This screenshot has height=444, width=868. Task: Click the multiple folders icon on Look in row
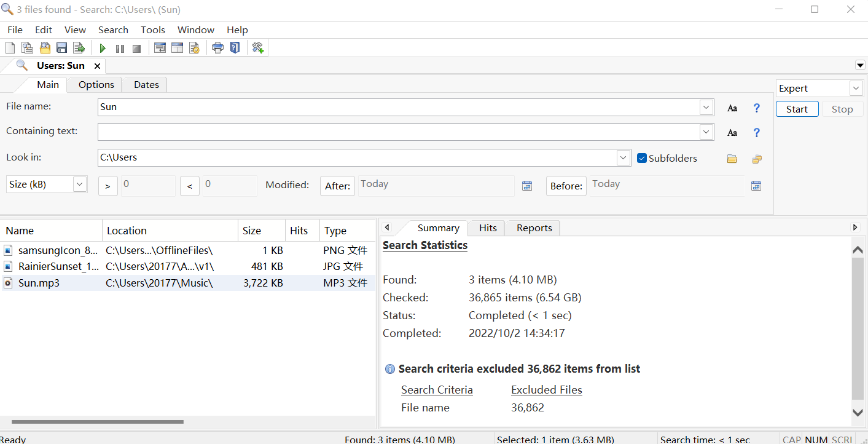click(x=757, y=159)
